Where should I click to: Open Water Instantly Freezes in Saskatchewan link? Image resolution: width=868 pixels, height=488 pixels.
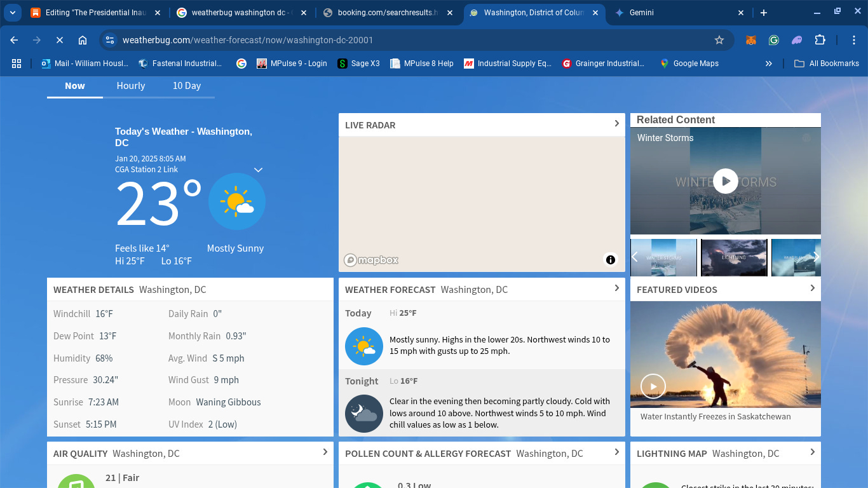coord(715,417)
